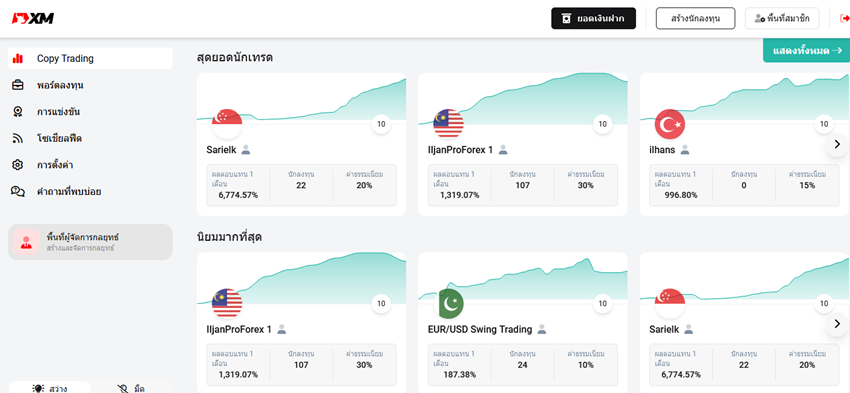Open พอร์ตลงทุน portfolio menu item
The image size is (850, 393).
tap(90, 85)
